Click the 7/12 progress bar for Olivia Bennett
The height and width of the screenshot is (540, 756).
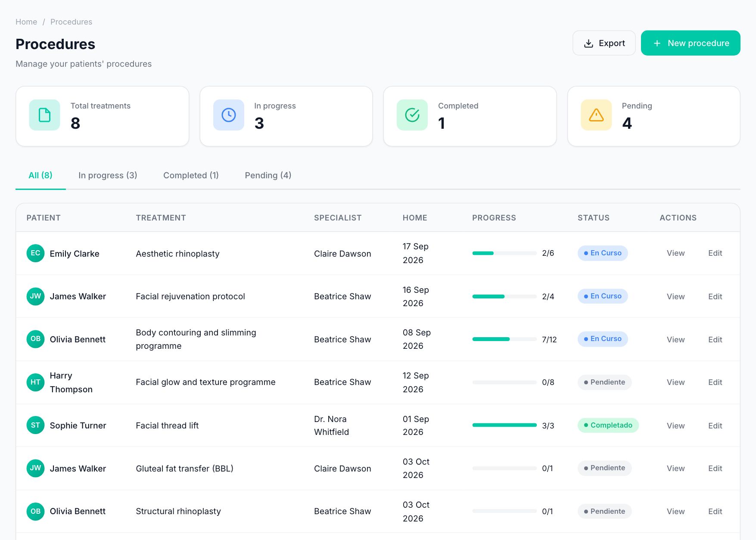tap(504, 339)
